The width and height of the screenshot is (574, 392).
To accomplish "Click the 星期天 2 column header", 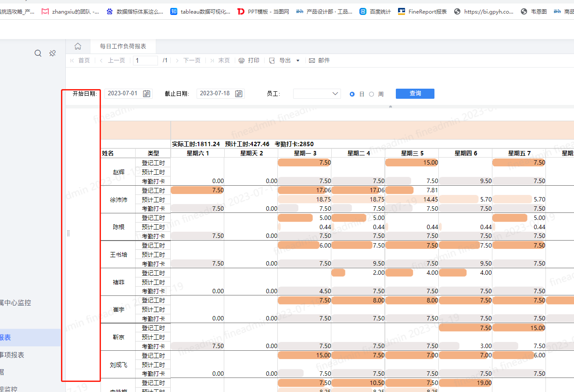I will (251, 153).
